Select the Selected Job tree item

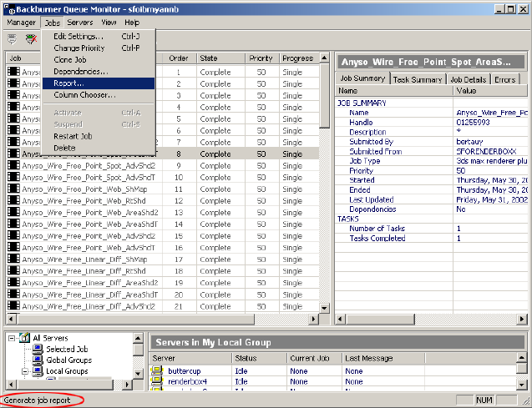(67, 349)
